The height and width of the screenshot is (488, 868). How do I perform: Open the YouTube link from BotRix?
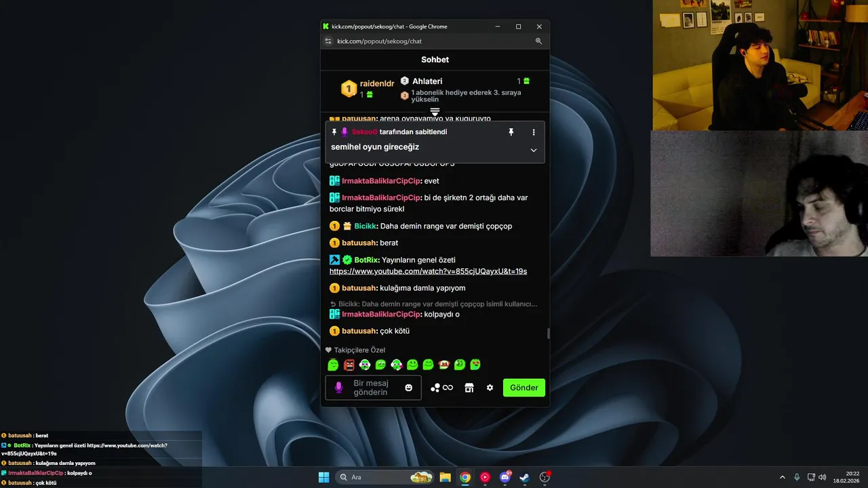point(428,271)
